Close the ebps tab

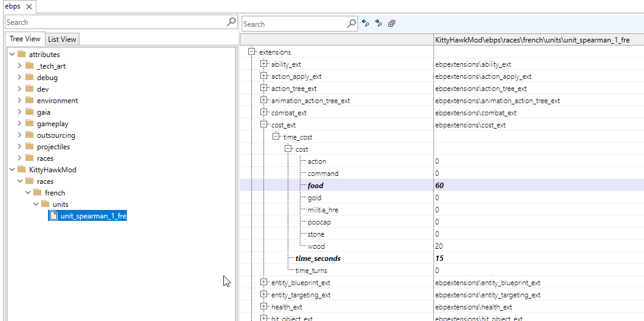[x=29, y=7]
